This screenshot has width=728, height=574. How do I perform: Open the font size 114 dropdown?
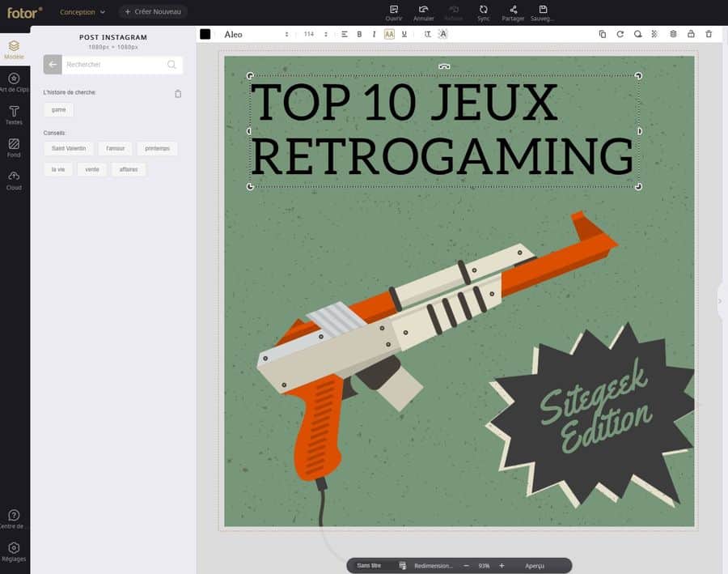(x=315, y=34)
